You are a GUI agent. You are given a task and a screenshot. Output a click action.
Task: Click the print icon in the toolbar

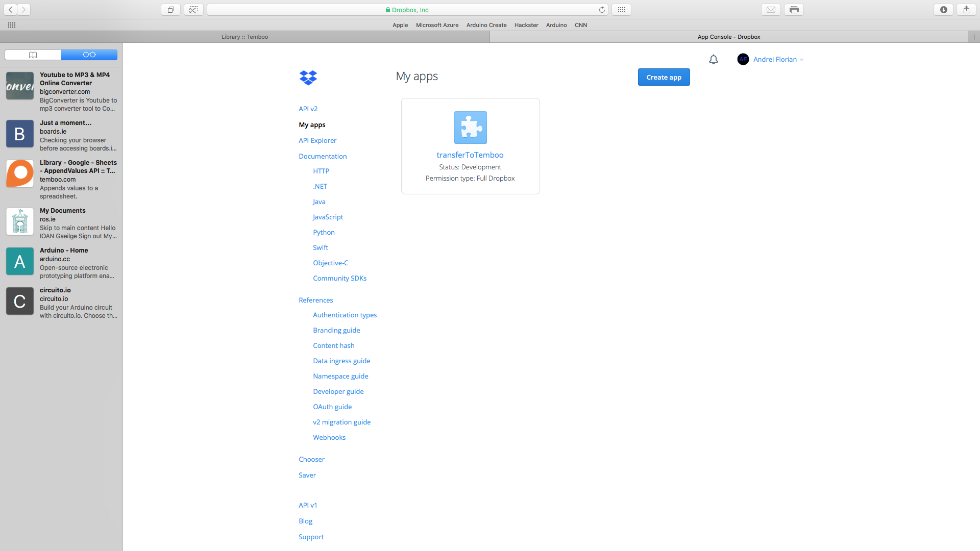click(x=794, y=9)
